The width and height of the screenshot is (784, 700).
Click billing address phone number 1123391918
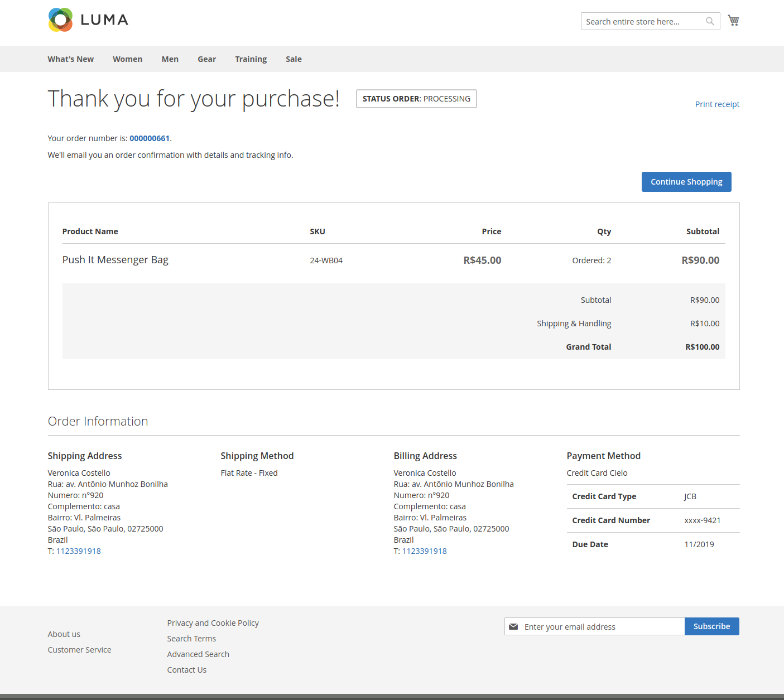(x=425, y=551)
